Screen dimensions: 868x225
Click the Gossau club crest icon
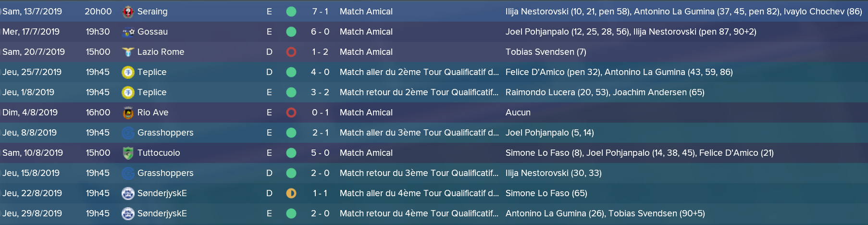(x=128, y=32)
